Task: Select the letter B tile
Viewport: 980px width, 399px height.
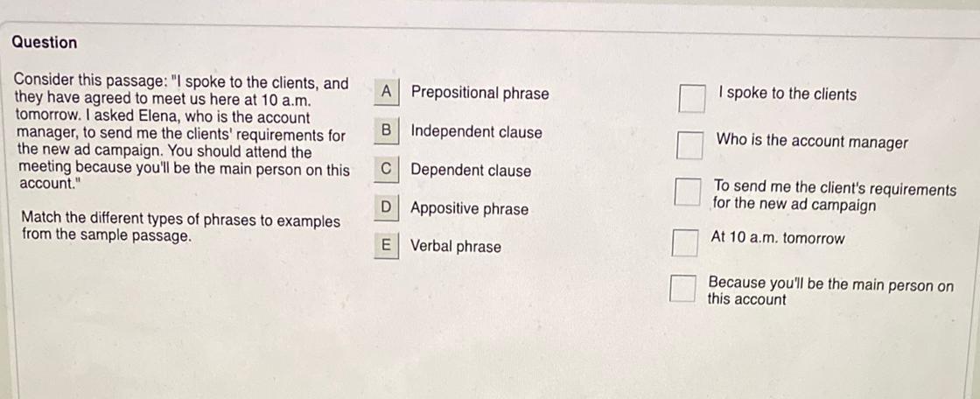Action: point(386,130)
